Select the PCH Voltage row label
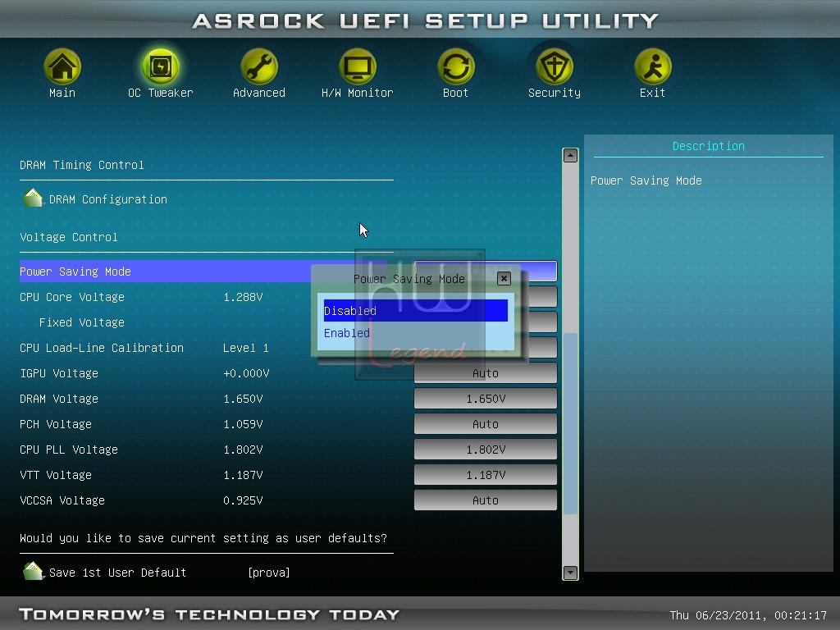This screenshot has width=840, height=630. (x=56, y=424)
